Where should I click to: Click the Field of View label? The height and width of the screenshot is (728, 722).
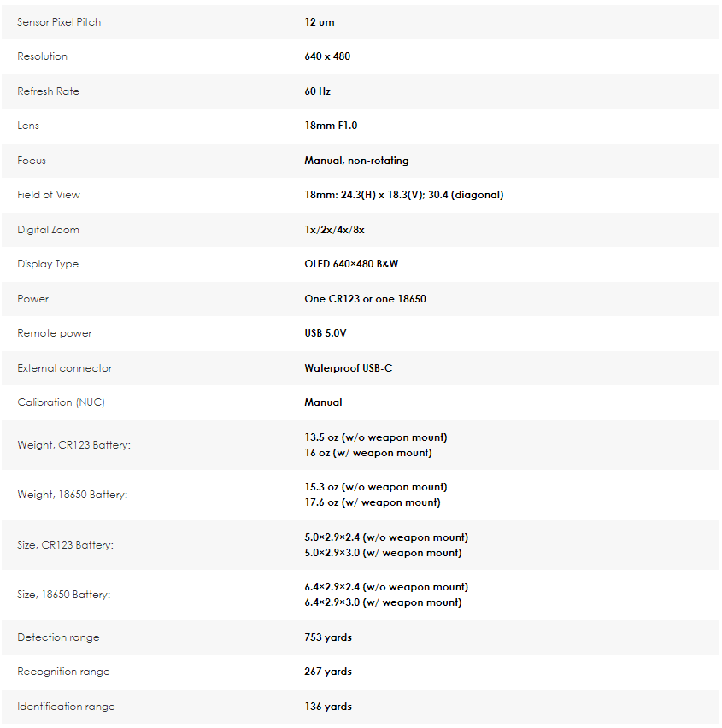(49, 195)
